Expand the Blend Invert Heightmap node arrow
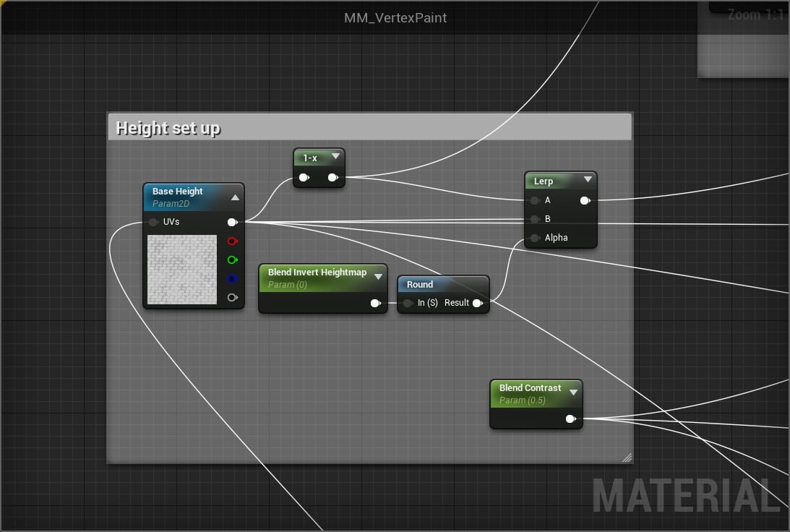790x532 pixels. tap(378, 277)
